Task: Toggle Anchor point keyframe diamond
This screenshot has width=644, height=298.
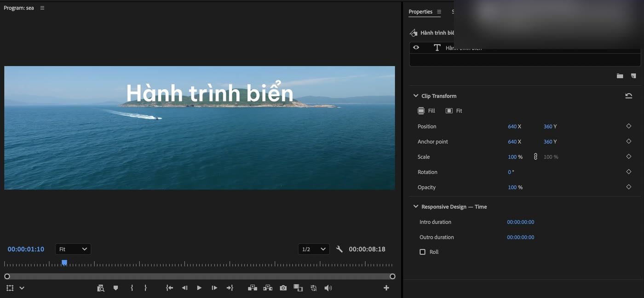Action: (x=629, y=141)
